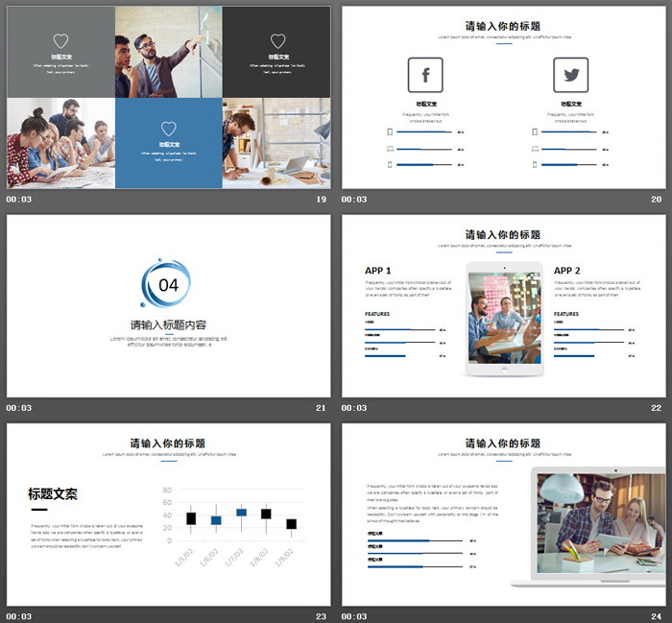The width and height of the screenshot is (672, 623).
Task: Click the 00:03 timing under slide 19
Action: pyautogui.click(x=19, y=200)
